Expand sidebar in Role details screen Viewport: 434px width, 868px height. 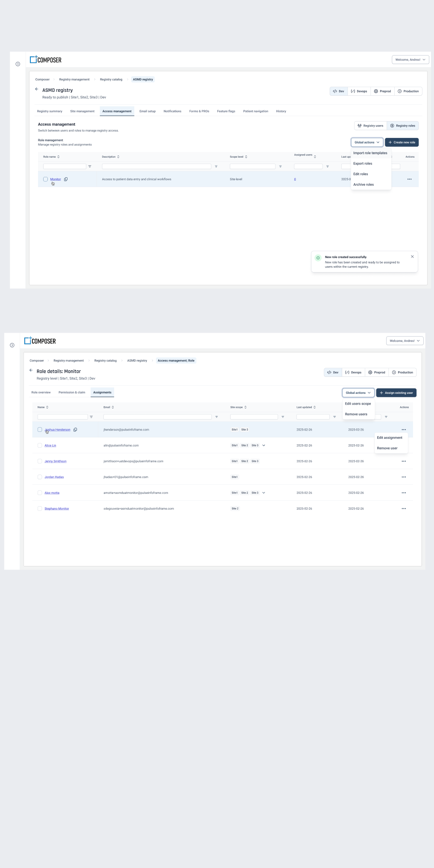pos(12,345)
